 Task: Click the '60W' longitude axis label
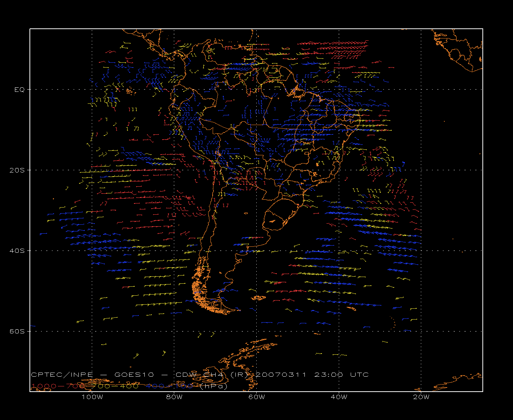(257, 397)
